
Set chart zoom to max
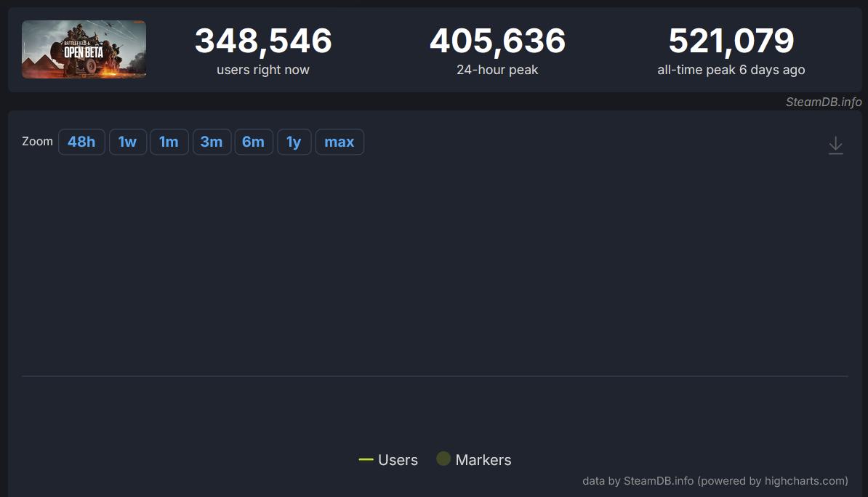(x=339, y=142)
